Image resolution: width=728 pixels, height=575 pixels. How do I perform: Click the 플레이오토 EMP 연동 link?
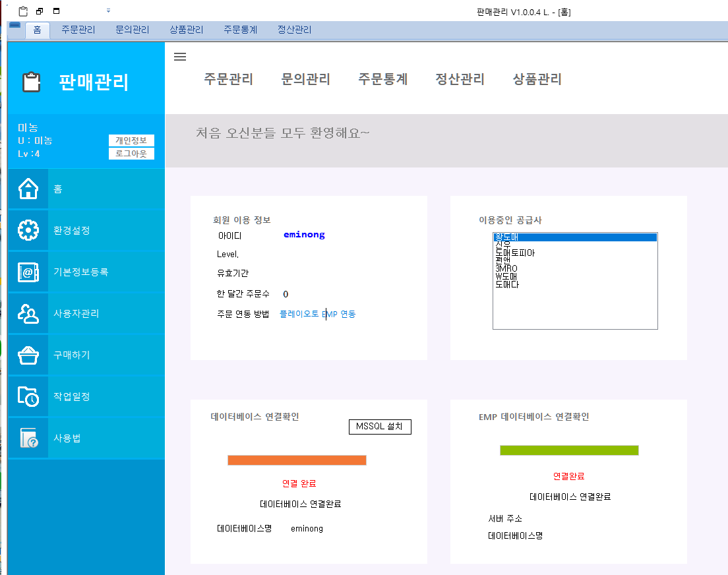tap(318, 314)
